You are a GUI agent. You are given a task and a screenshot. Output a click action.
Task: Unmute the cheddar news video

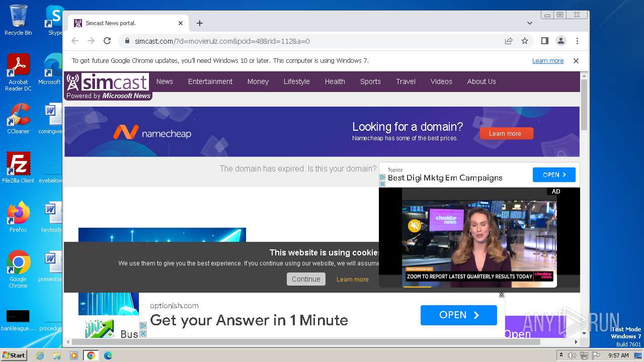point(415,226)
